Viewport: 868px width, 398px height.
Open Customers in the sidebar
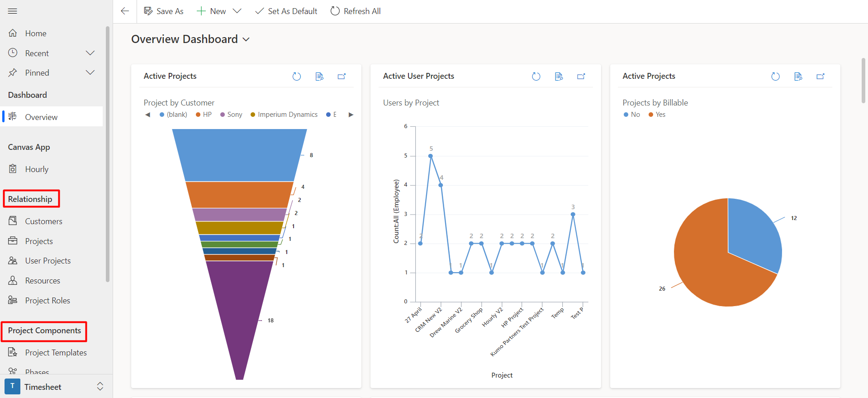point(43,221)
